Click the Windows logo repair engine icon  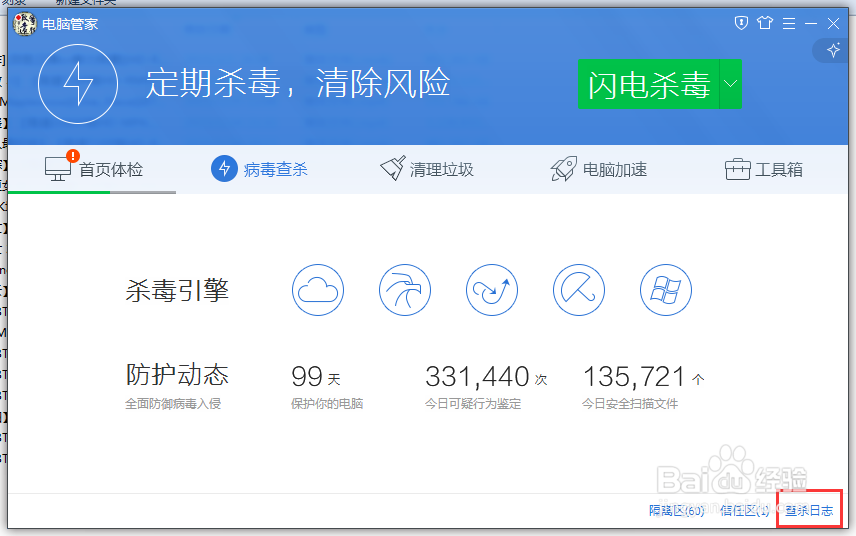[x=666, y=290]
